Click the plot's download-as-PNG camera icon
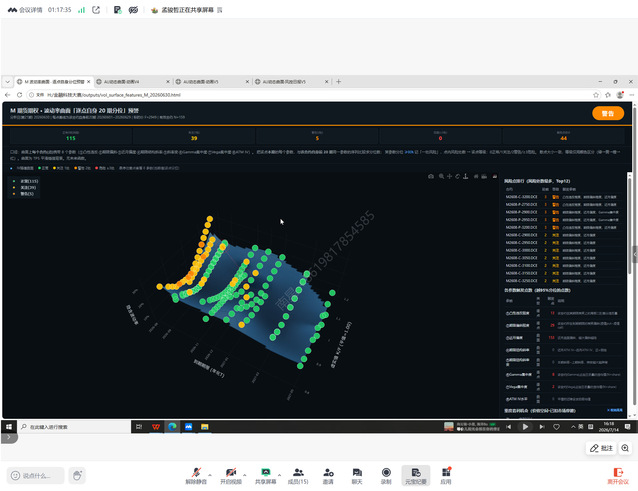638x491 pixels. click(431, 176)
